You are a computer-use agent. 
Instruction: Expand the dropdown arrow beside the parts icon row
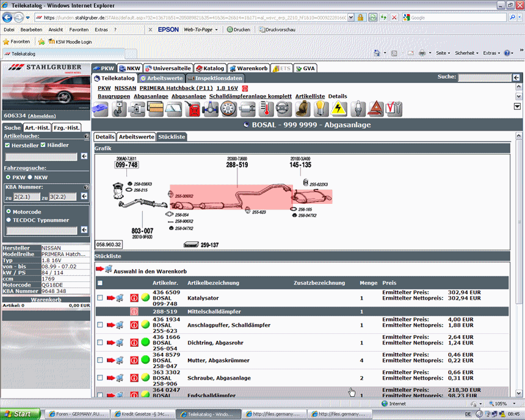click(x=517, y=106)
